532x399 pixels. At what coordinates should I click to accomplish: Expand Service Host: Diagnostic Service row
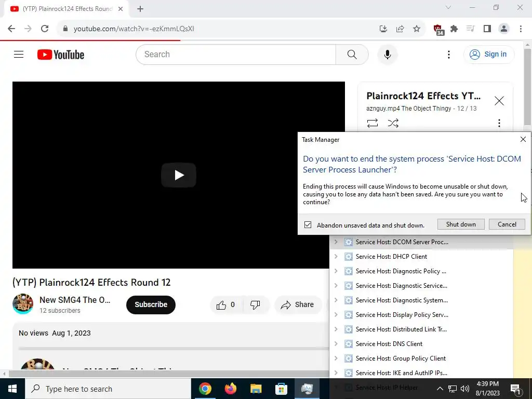click(336, 286)
